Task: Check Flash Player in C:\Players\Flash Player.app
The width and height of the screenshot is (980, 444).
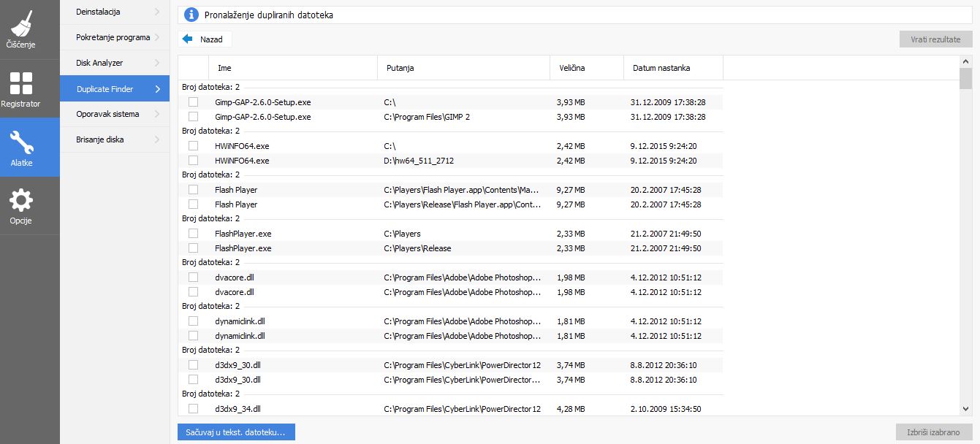Action: pos(194,190)
